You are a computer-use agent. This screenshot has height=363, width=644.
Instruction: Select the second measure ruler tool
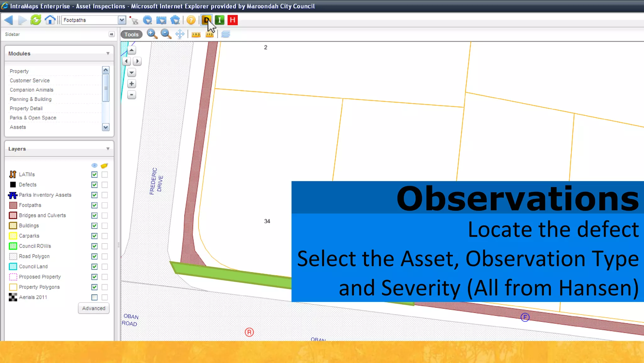click(210, 34)
